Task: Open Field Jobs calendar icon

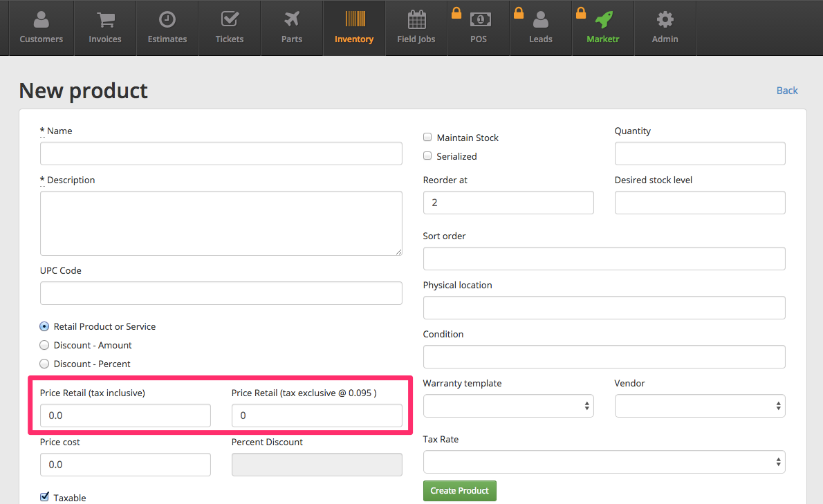Action: [x=416, y=19]
